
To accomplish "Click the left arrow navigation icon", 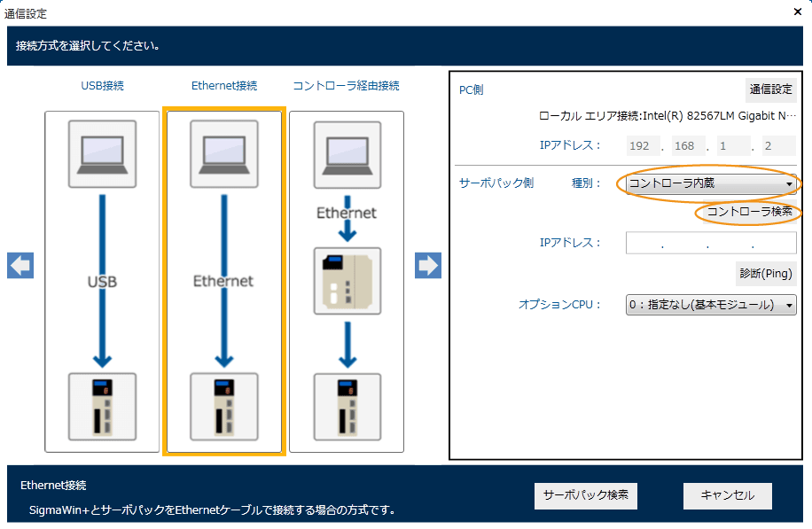I will click(x=20, y=266).
